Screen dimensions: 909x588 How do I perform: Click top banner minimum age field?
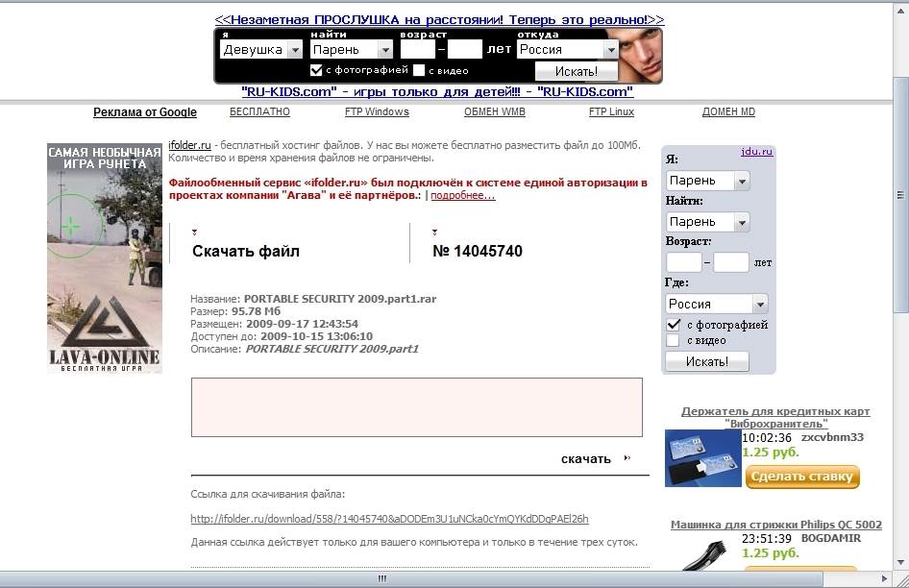coord(417,50)
